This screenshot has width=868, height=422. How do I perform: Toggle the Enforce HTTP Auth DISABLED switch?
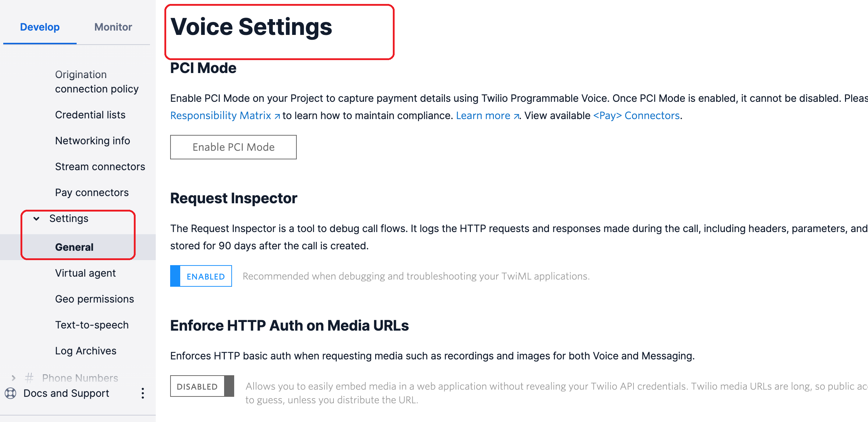202,386
